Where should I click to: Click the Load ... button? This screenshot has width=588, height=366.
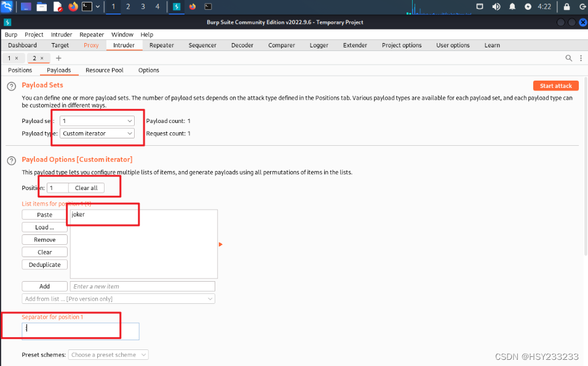pyautogui.click(x=45, y=227)
